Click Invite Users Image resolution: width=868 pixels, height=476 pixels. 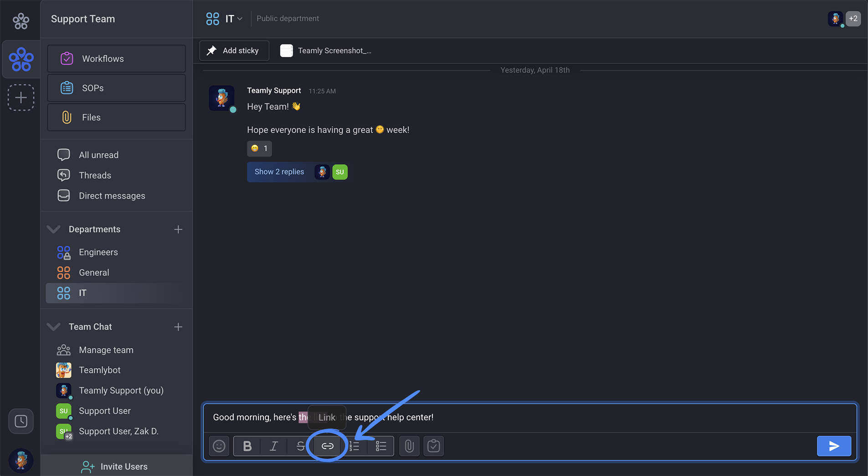point(117,466)
